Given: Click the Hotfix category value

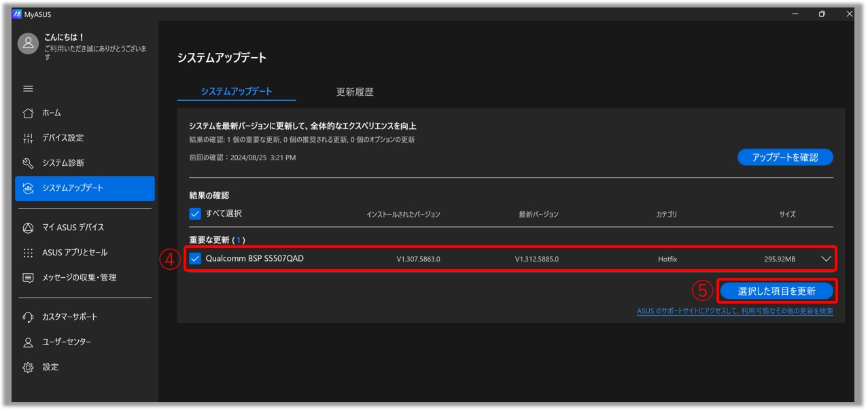Looking at the screenshot, I should click(x=667, y=260).
